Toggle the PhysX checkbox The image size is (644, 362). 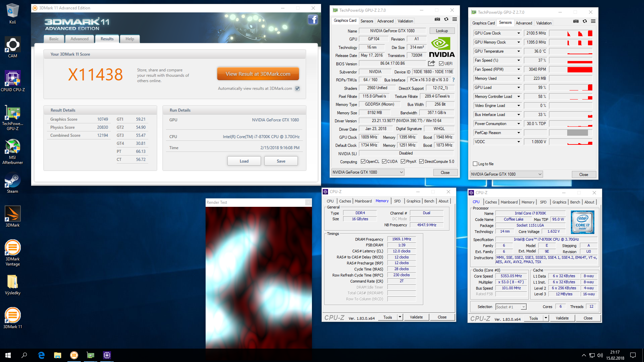[x=403, y=162]
